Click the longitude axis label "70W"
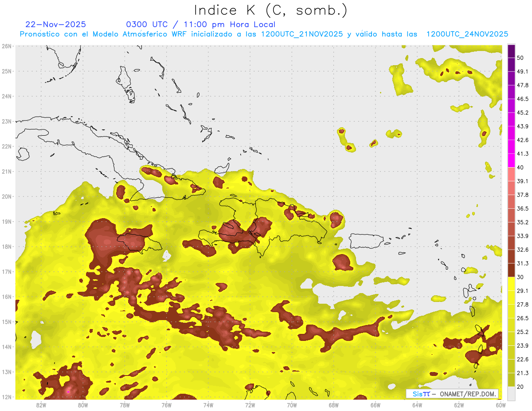Viewport: 532px width, 411px height. (292, 405)
